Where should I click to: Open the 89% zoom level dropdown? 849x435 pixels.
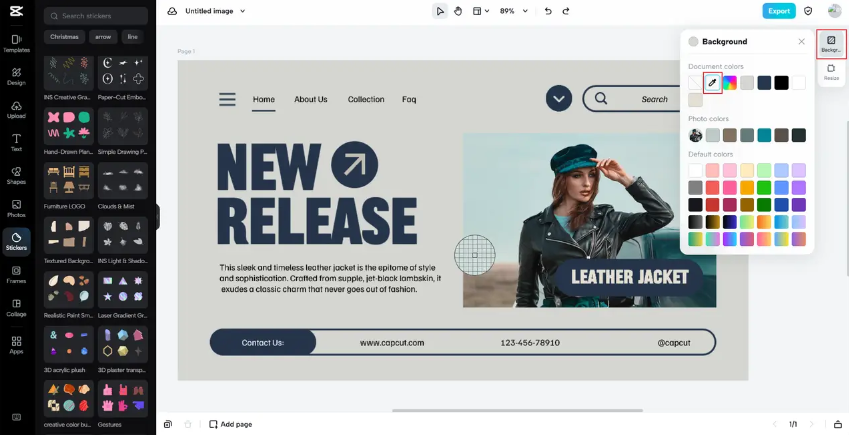click(513, 11)
